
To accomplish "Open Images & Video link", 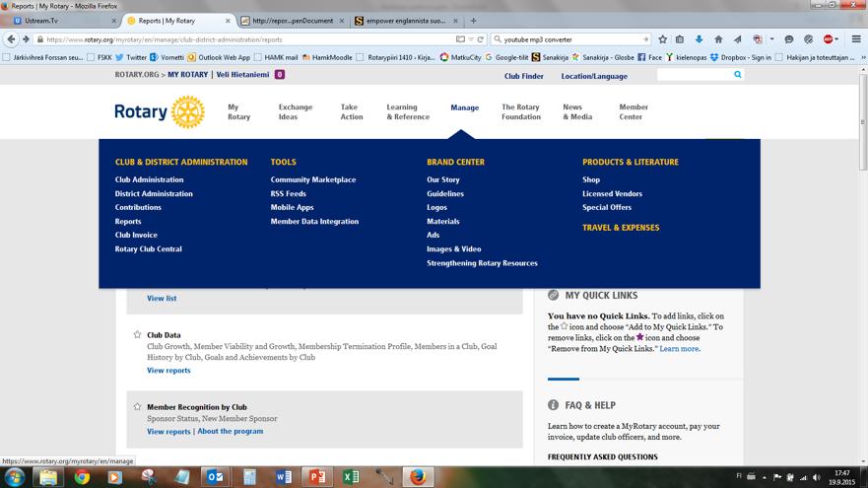I will (454, 248).
